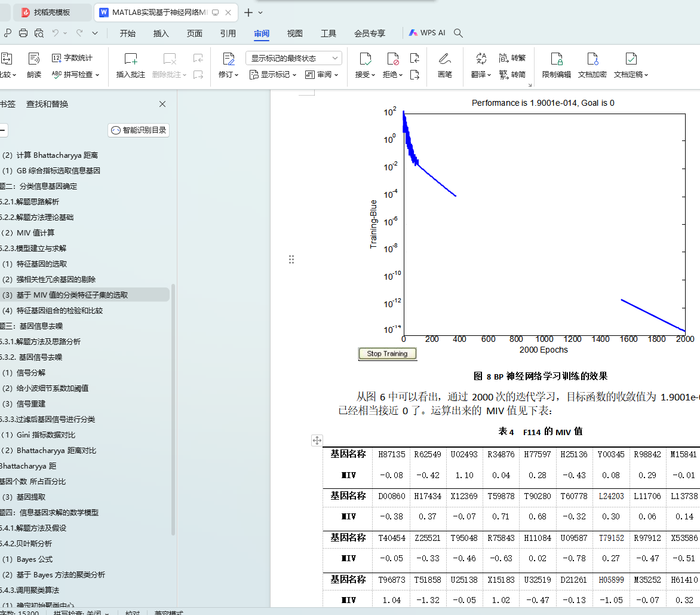Image resolution: width=700 pixels, height=615 pixels.
Task: Switch to the View (视图) ribbon tab
Action: point(294,33)
